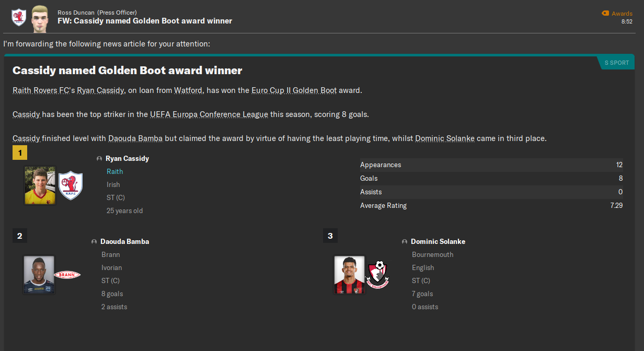The height and width of the screenshot is (351, 644).
Task: Open the UEFA Europa Conference League link
Action: (209, 114)
